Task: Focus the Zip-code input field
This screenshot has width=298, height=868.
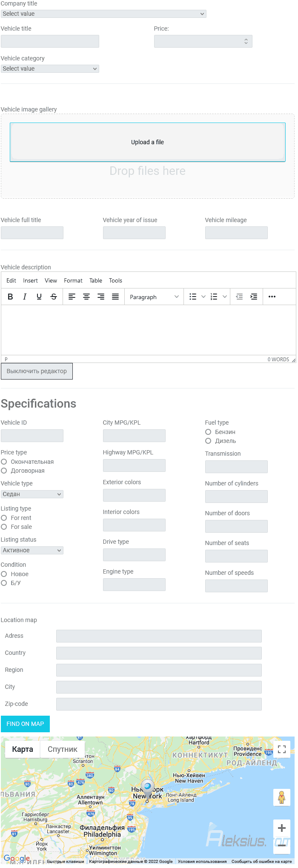Action: point(159,704)
